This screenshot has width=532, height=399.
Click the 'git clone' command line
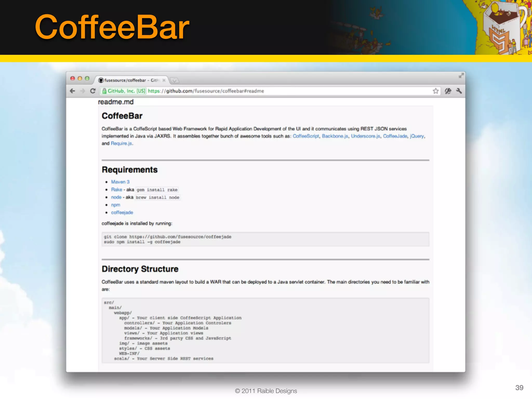[168, 237]
